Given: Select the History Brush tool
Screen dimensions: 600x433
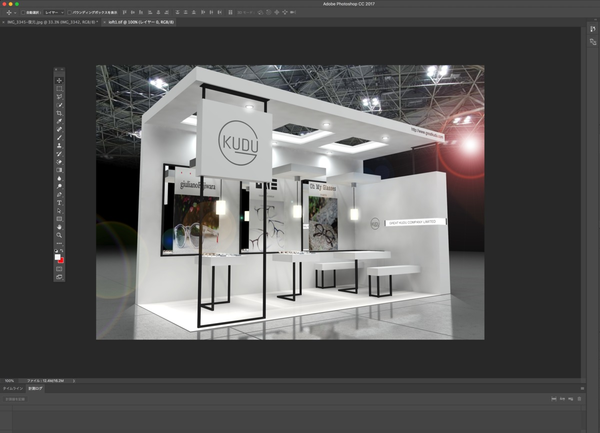Looking at the screenshot, I should [x=59, y=154].
